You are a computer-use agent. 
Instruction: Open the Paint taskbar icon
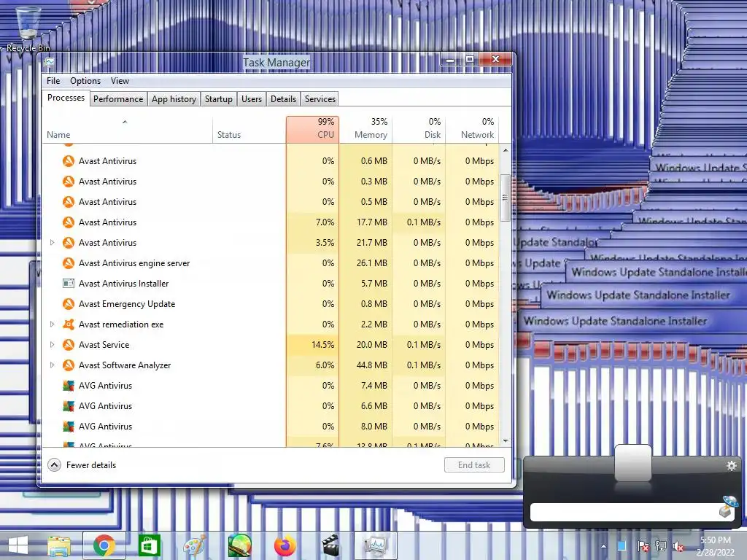pyautogui.click(x=194, y=545)
